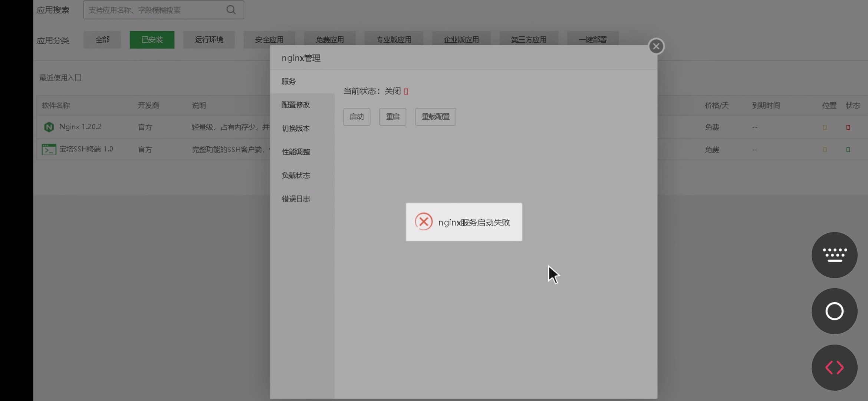Close the nginx管理 dialog
The height and width of the screenshot is (401, 868).
(x=656, y=46)
